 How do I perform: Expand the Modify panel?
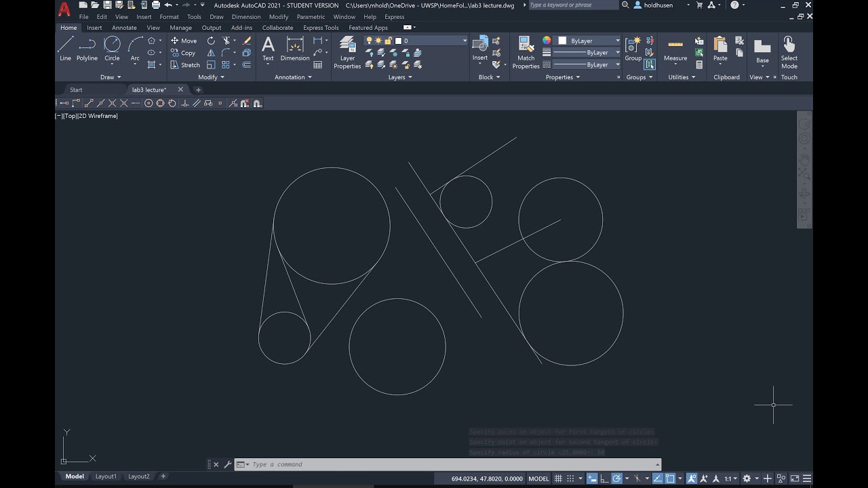pyautogui.click(x=211, y=77)
